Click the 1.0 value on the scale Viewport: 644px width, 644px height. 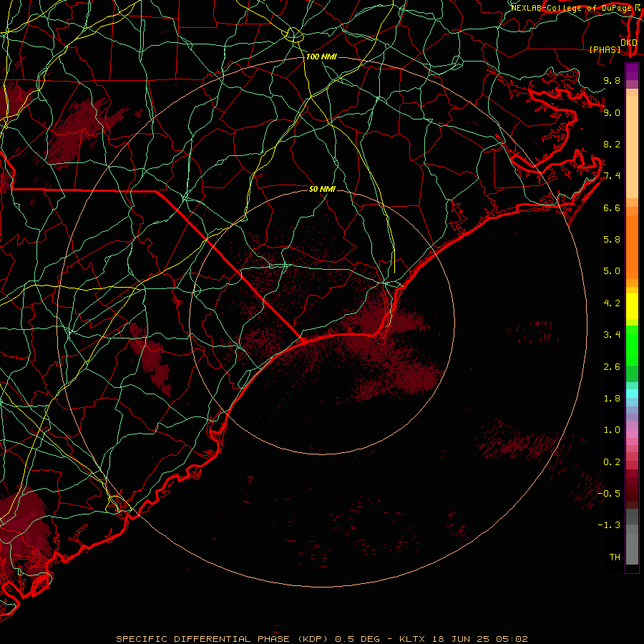point(612,430)
